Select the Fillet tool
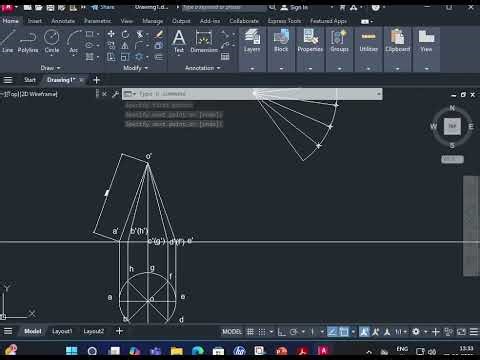 coord(140,46)
